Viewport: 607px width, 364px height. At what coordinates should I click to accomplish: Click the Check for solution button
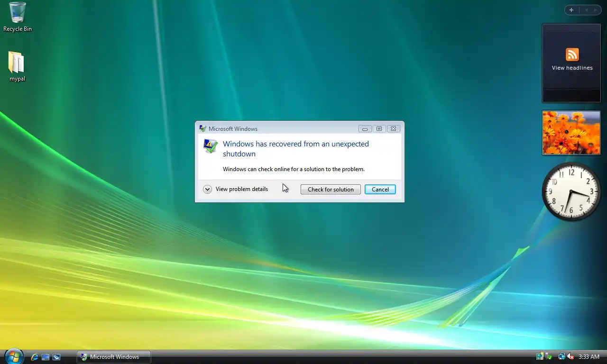tap(331, 189)
